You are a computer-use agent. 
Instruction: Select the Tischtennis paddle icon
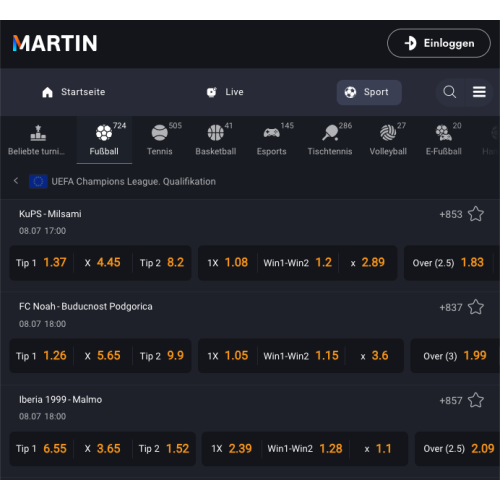click(x=330, y=133)
